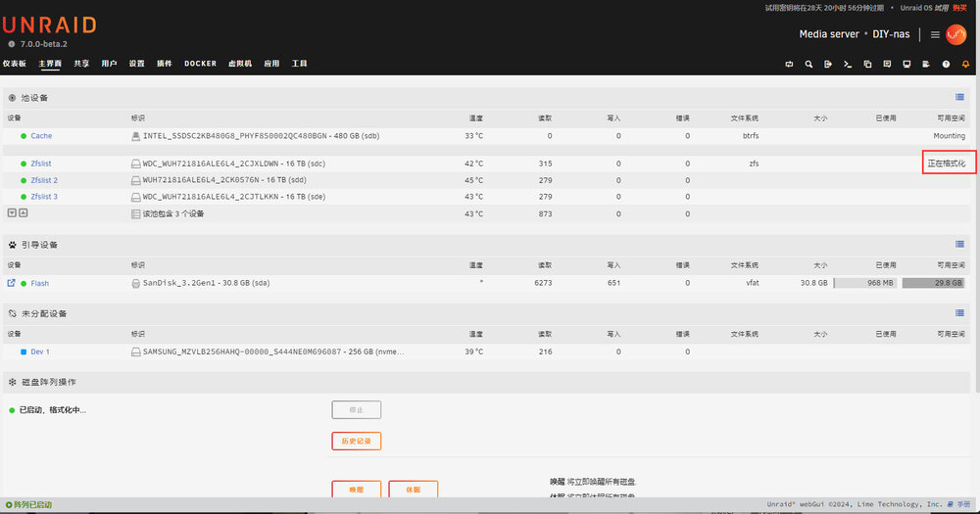Click the help question mark icon
980x514 pixels.
click(947, 64)
